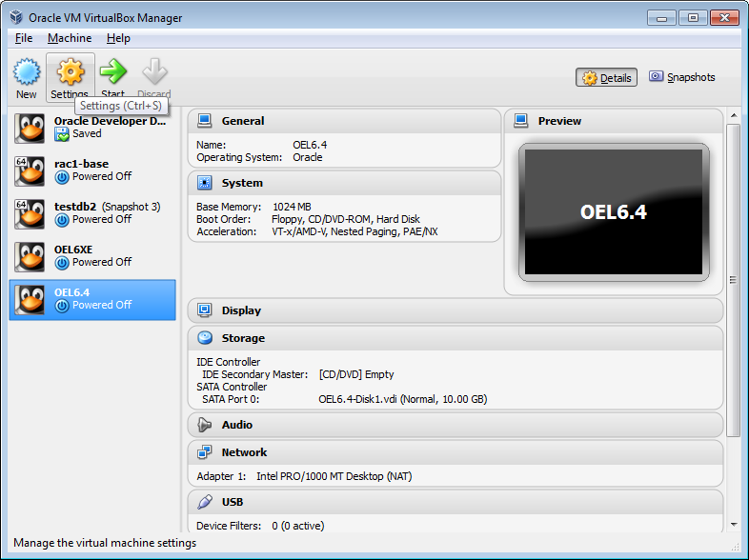Screen dimensions: 749x560
Task: Click the details pane scrollbar thumb
Action: (x=733, y=280)
